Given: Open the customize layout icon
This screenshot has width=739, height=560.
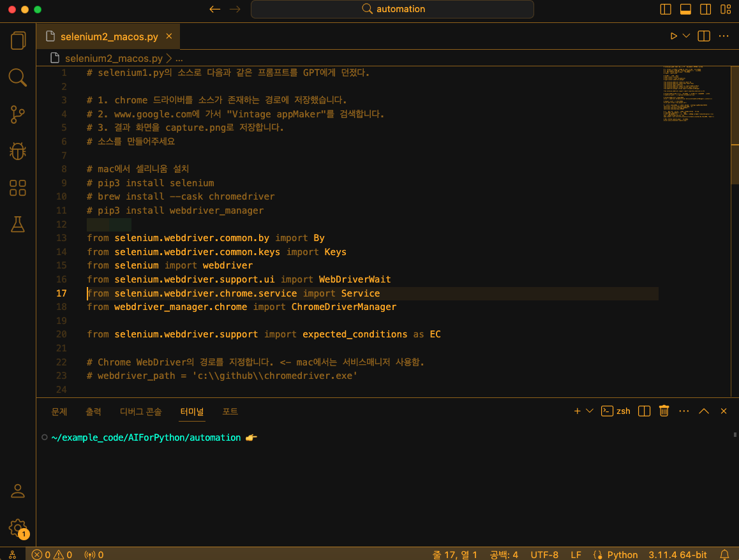Looking at the screenshot, I should [726, 9].
